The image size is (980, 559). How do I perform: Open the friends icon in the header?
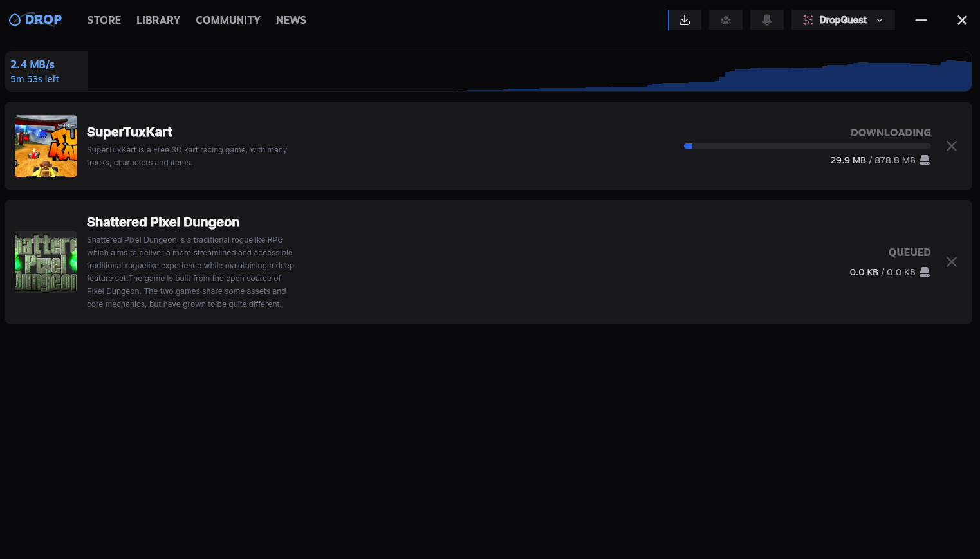(725, 20)
